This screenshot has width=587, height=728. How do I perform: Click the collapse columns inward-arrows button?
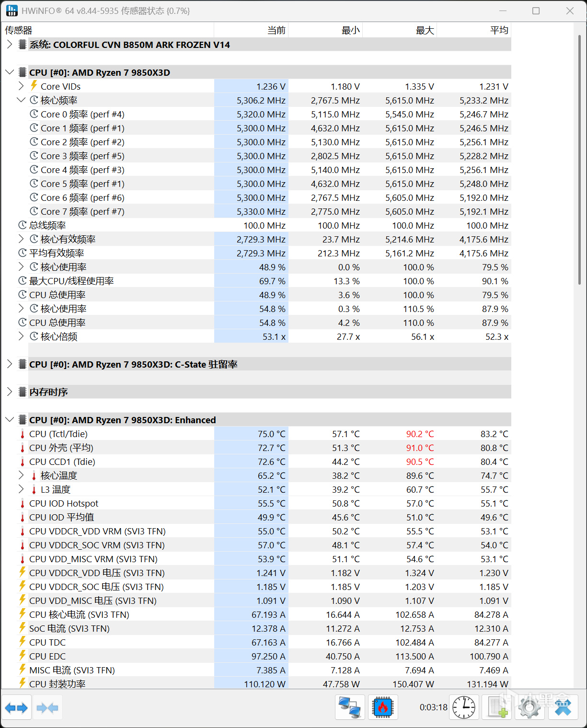pyautogui.click(x=47, y=707)
